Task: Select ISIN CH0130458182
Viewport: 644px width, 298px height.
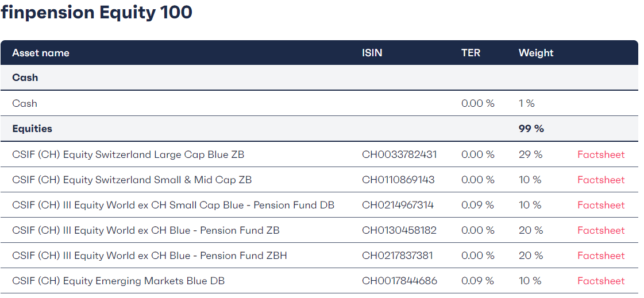Action: point(399,230)
